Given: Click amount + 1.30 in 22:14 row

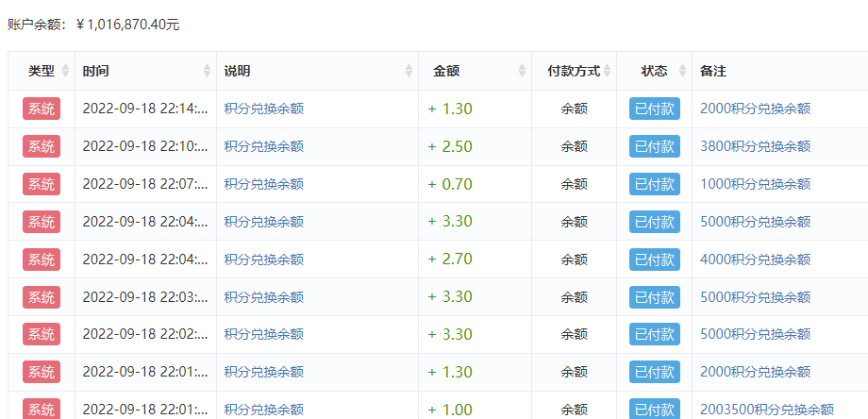Looking at the screenshot, I should [x=450, y=109].
